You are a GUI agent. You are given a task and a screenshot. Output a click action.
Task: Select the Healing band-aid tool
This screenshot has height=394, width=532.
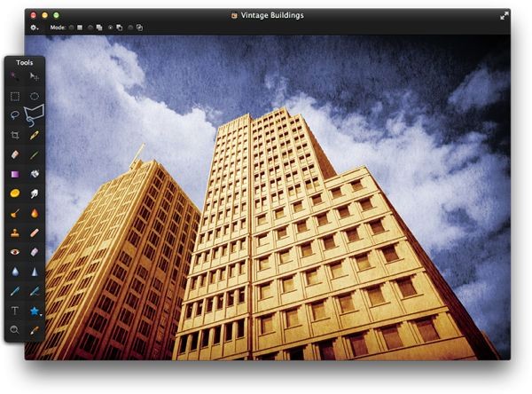(35, 233)
